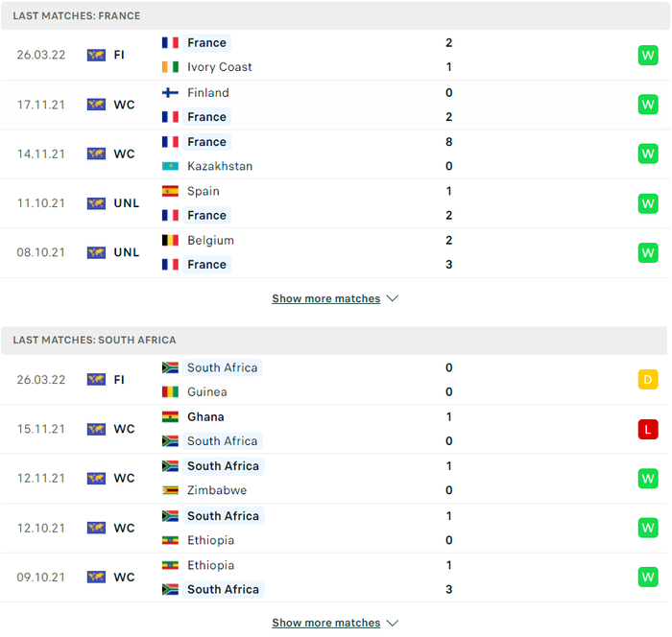The image size is (672, 637).
Task: Open the Guinea team link
Action: pos(207,392)
